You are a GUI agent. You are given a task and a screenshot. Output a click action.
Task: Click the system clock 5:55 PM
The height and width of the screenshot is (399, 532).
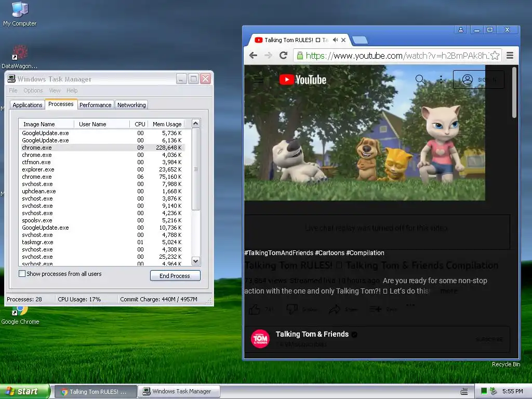(512, 391)
